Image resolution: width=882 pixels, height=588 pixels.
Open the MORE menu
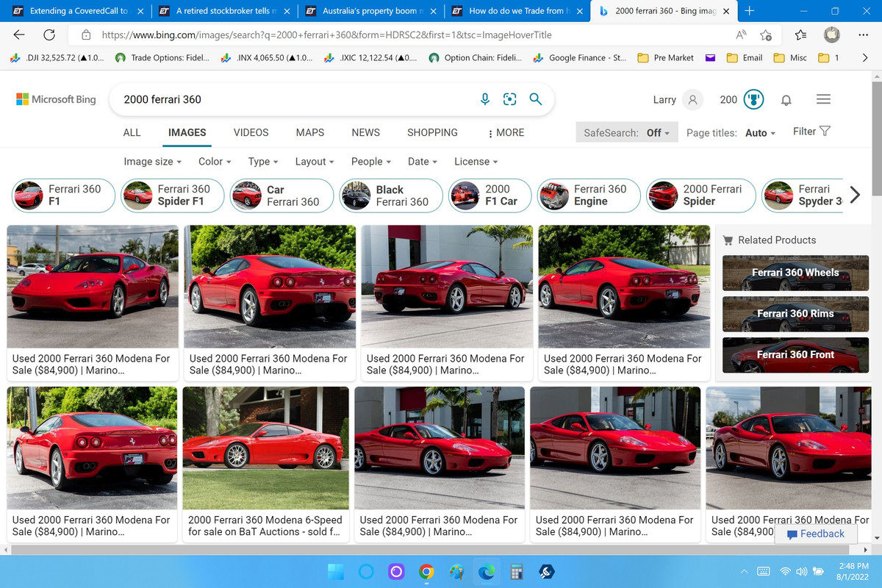tap(506, 132)
